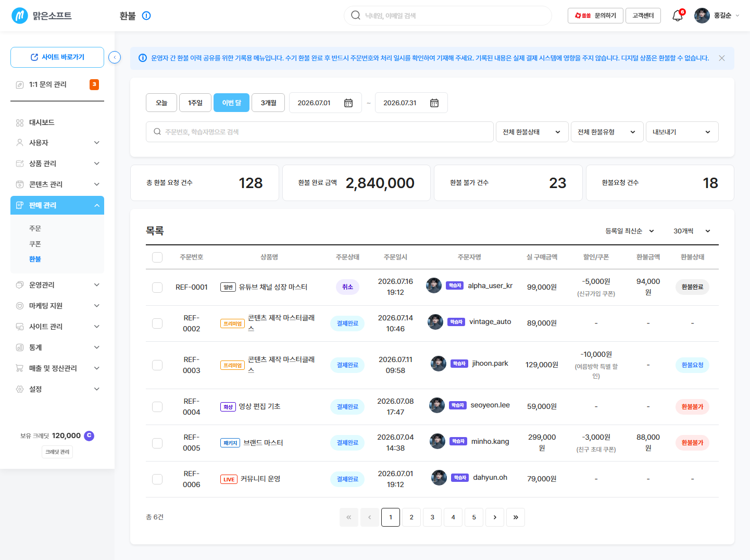The height and width of the screenshot is (560, 750).
Task: Open the notification bell
Action: pyautogui.click(x=678, y=16)
